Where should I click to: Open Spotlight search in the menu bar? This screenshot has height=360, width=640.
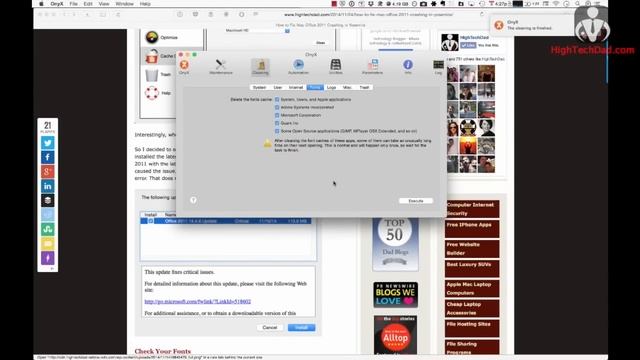[x=578, y=4]
